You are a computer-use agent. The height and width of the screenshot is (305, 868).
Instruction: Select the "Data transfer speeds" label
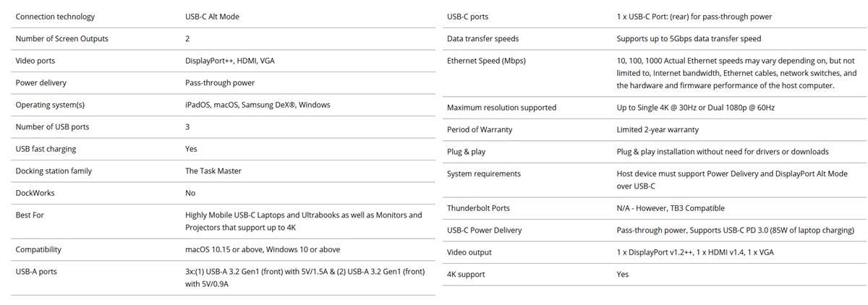[x=482, y=39]
